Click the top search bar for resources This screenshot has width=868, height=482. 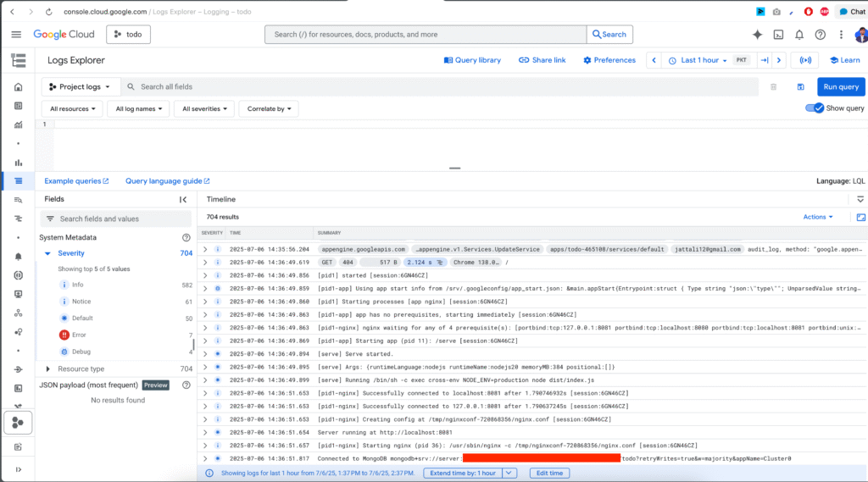pos(426,35)
